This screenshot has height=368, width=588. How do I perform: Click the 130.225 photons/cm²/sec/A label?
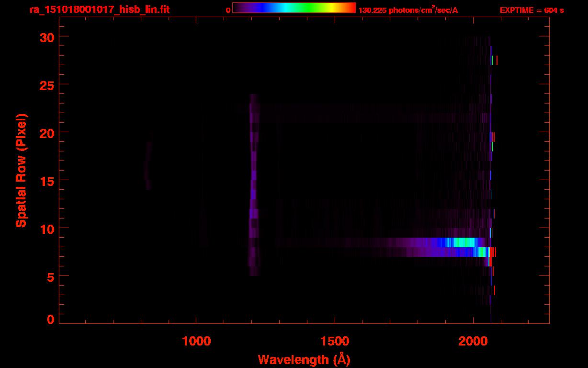pos(408,10)
